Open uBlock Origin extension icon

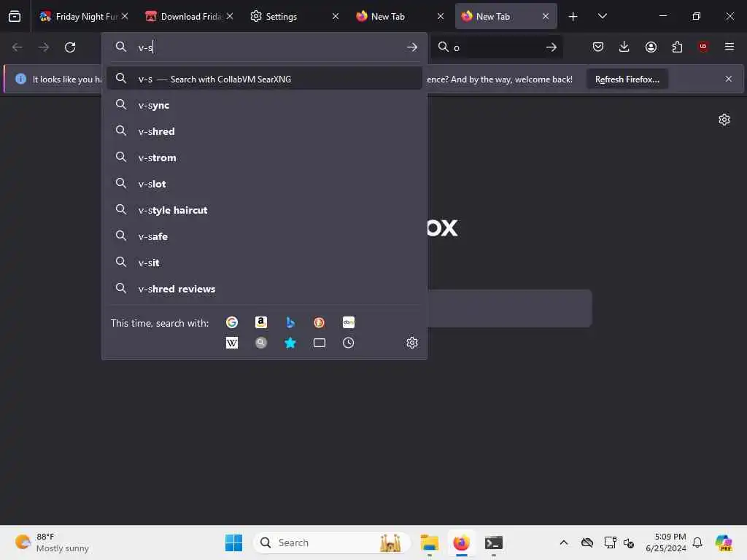coord(703,47)
